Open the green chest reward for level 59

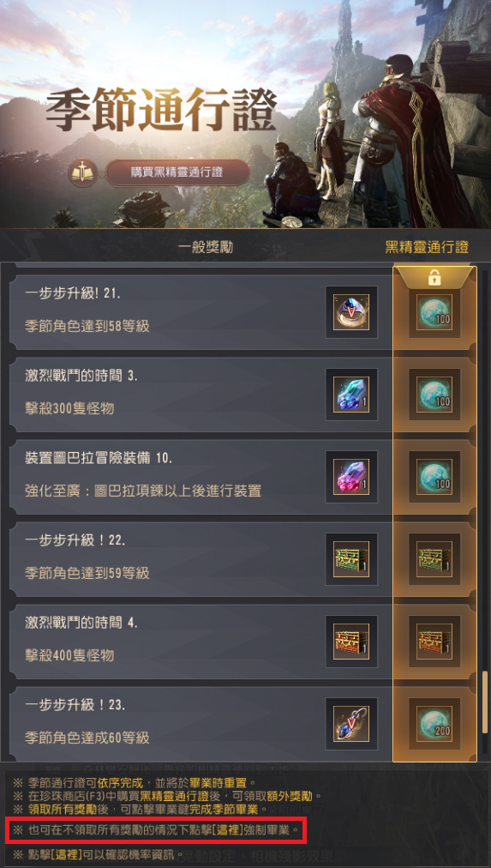pyautogui.click(x=351, y=559)
